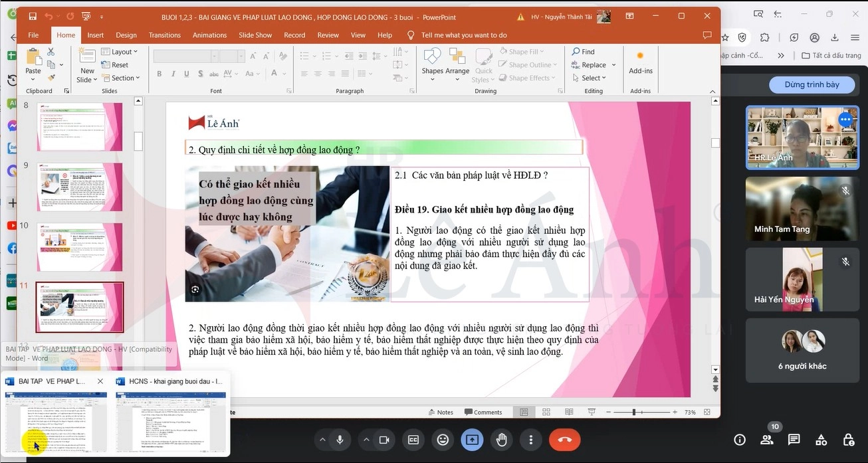Expand audio settings arrow beside microphone

(x=322, y=440)
